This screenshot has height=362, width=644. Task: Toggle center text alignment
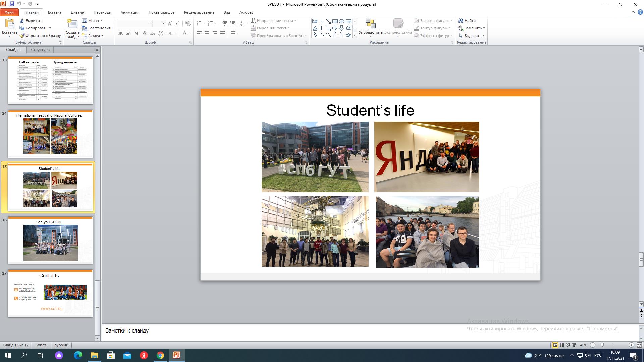pos(207,33)
